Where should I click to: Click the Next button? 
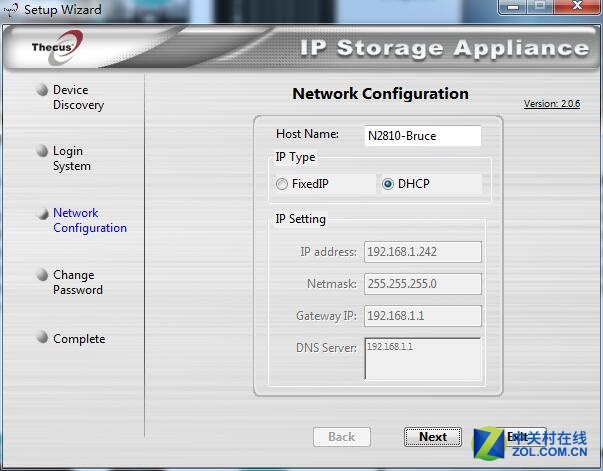[x=433, y=437]
